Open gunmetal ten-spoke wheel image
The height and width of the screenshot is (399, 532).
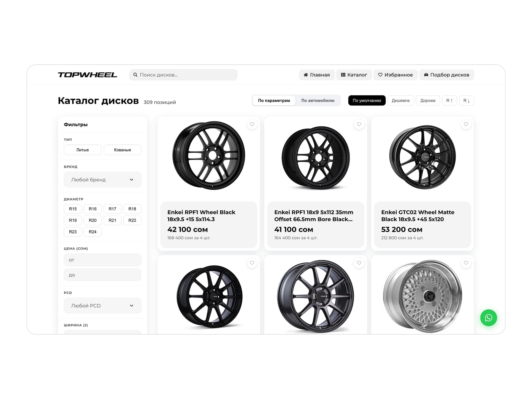(x=316, y=297)
